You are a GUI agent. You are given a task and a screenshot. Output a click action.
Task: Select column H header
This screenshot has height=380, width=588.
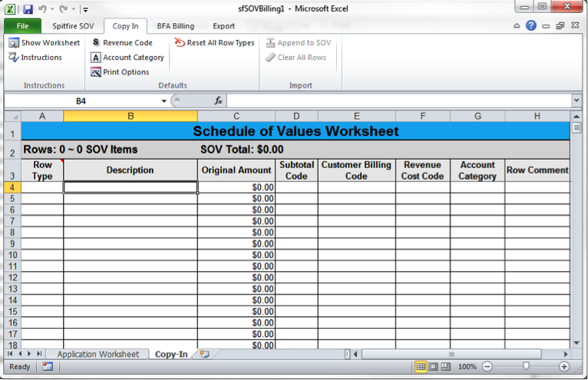point(537,116)
